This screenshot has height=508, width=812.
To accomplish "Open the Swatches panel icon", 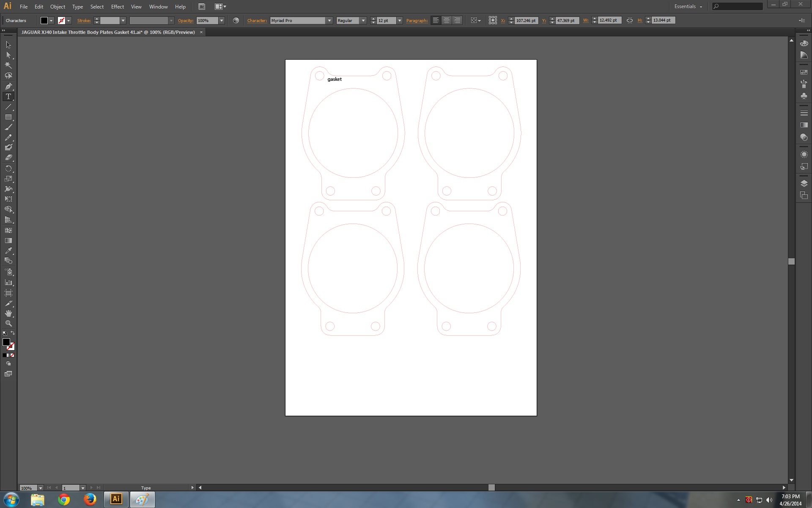I will [804, 72].
